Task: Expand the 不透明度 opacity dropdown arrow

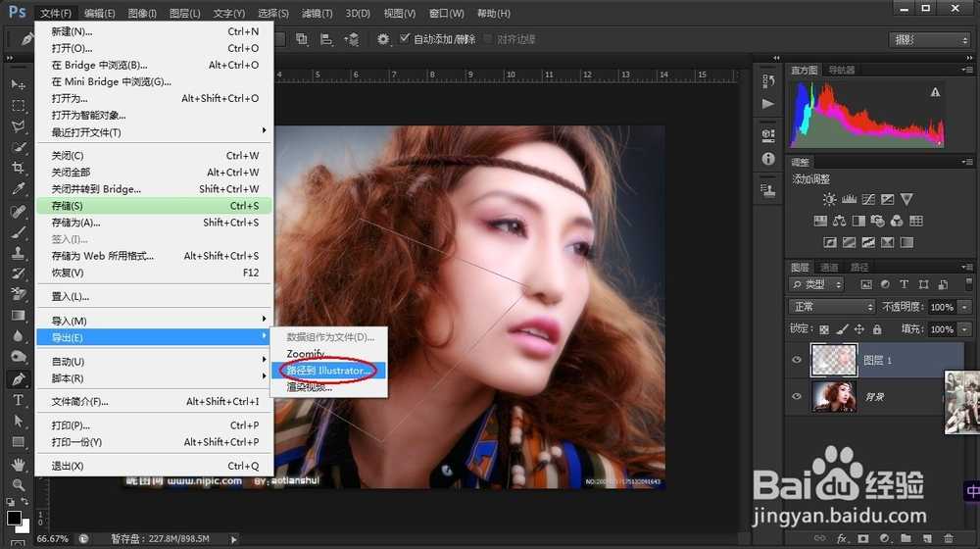Action: (965, 307)
